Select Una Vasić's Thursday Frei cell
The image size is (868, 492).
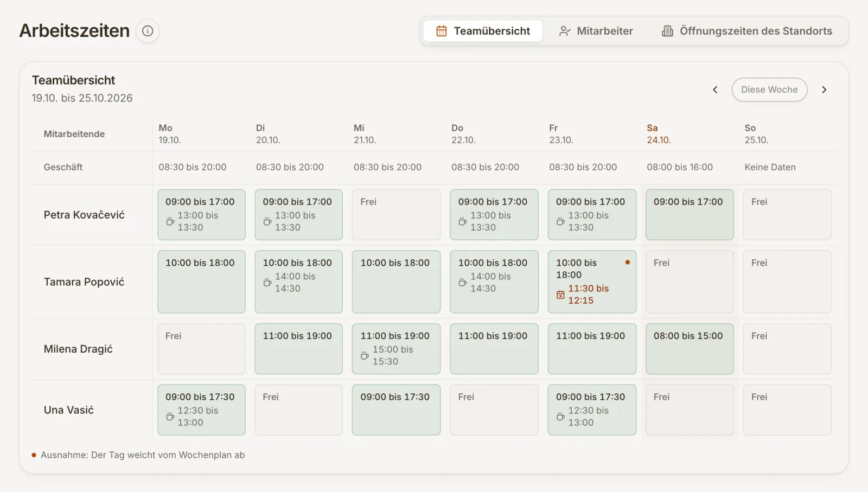click(x=494, y=410)
